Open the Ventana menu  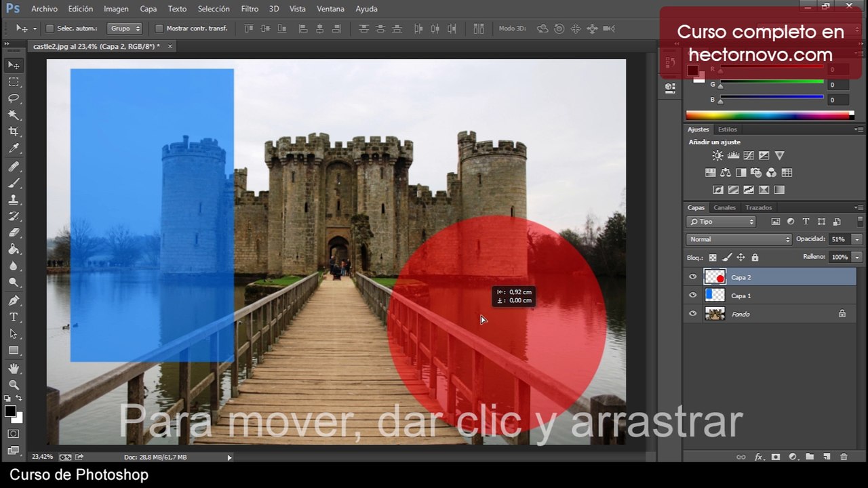coord(331,9)
